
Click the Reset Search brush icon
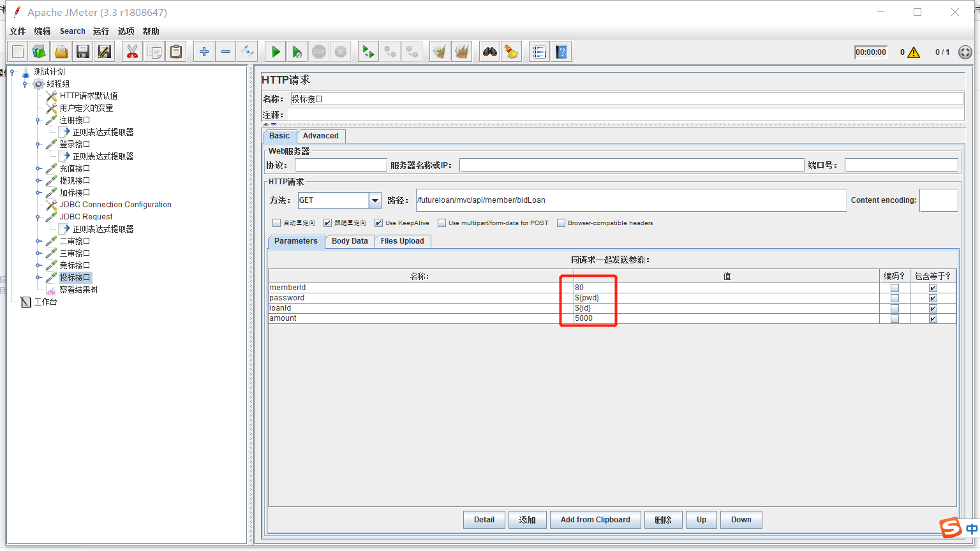click(x=512, y=52)
